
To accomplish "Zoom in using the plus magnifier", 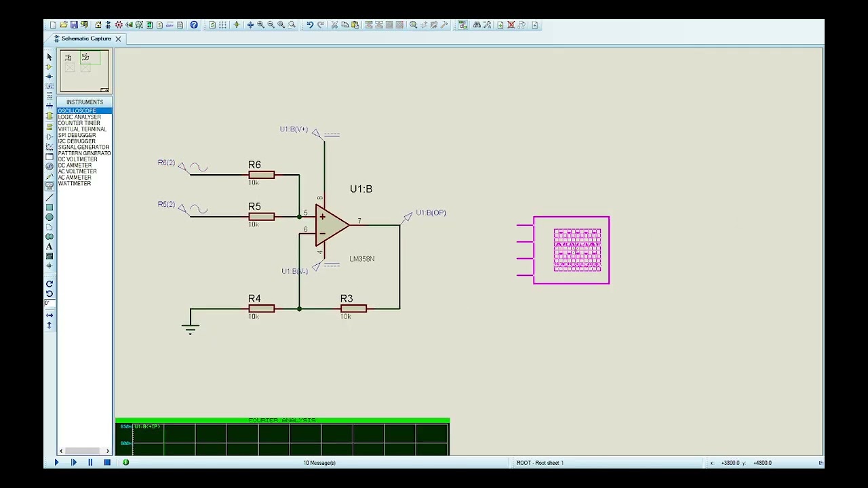I will coord(260,25).
